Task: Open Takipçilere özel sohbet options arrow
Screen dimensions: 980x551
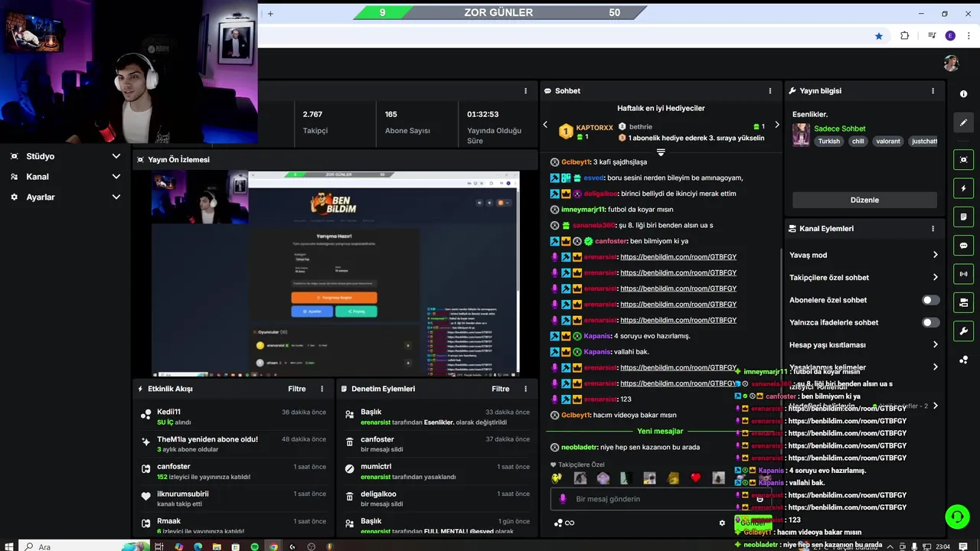Action: point(935,277)
